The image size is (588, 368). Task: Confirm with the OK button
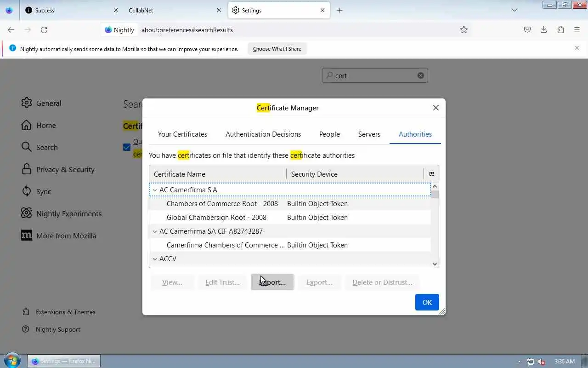click(427, 302)
